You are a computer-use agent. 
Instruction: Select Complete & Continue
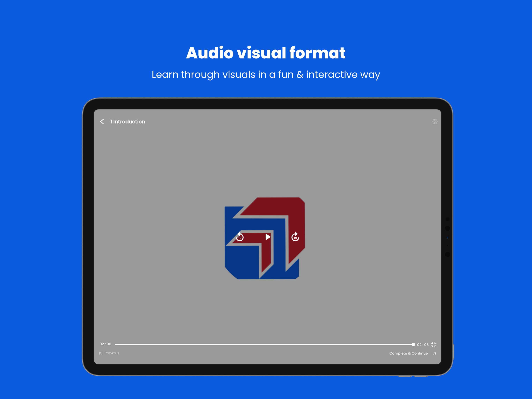(x=408, y=353)
